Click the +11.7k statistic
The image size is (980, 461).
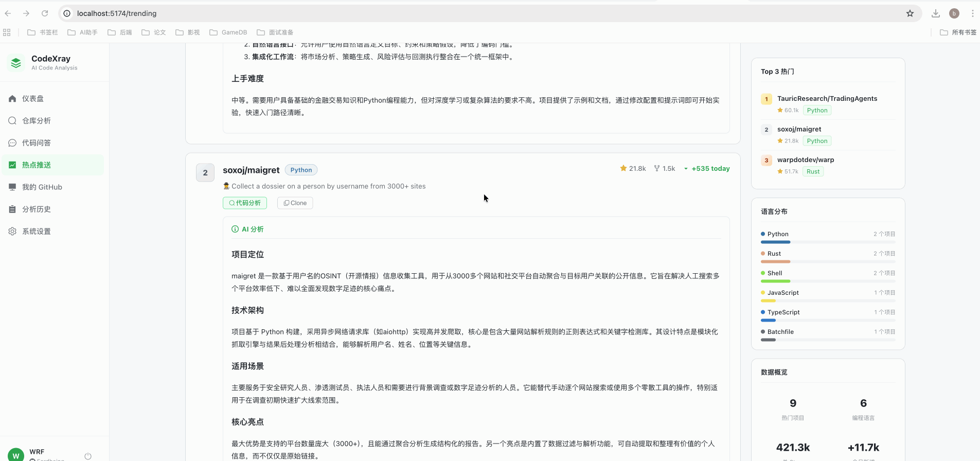click(x=863, y=448)
